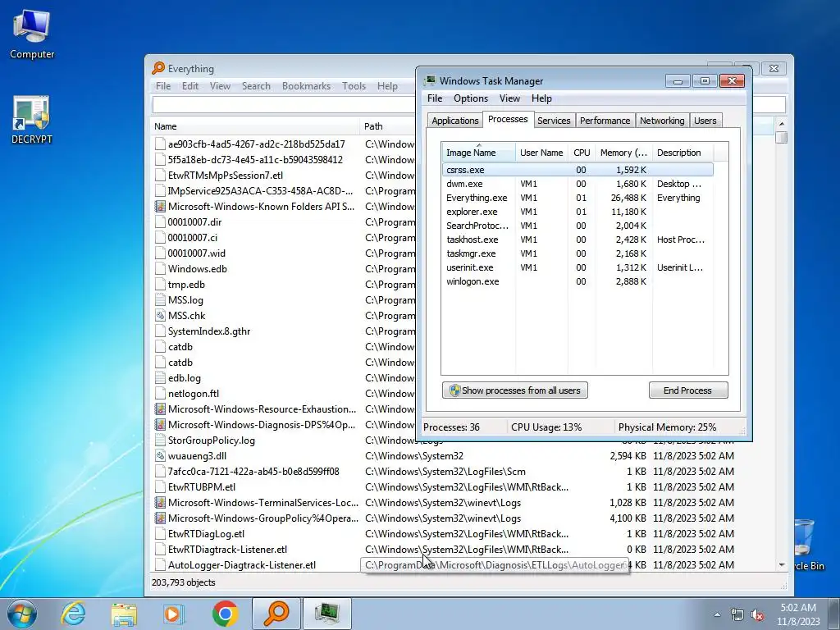Open the Everything Bookmarks menu
Screen dimensions: 840x630
point(307,85)
